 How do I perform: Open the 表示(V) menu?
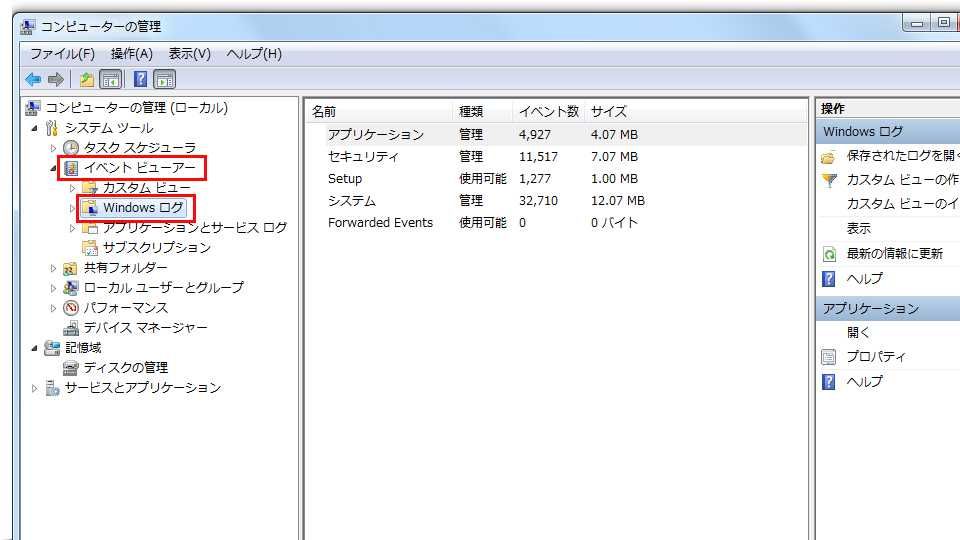189,54
